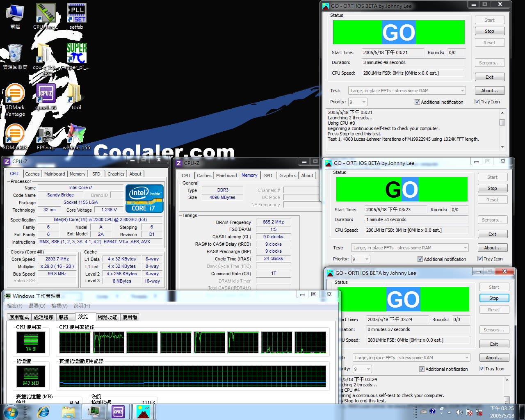Click Exit in ORTHOS started 03:21
The image size is (525, 420).
(x=489, y=77)
